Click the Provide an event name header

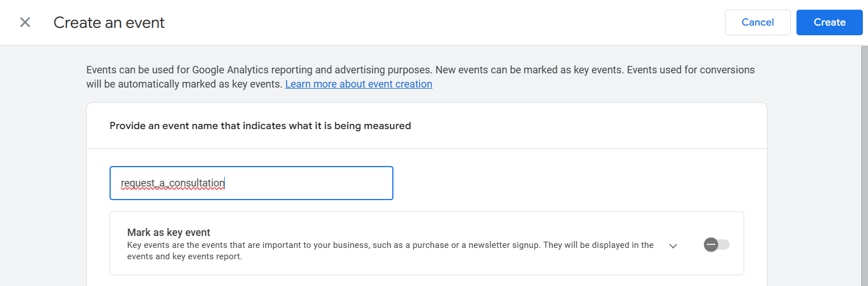click(260, 126)
